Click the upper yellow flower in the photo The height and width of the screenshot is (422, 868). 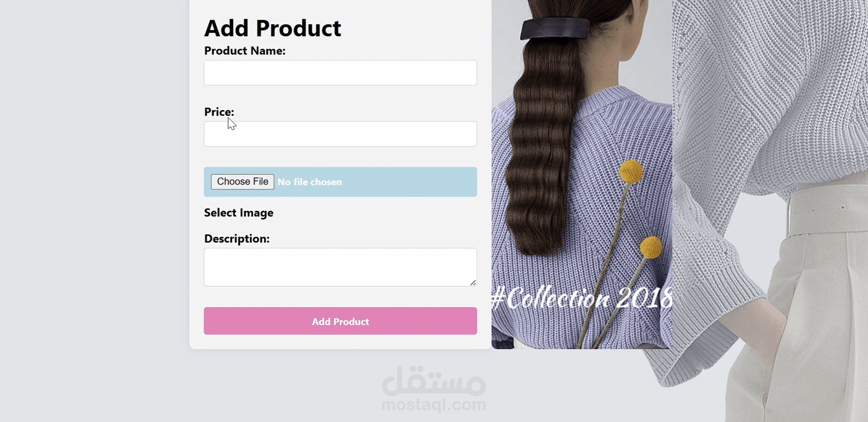click(x=631, y=171)
